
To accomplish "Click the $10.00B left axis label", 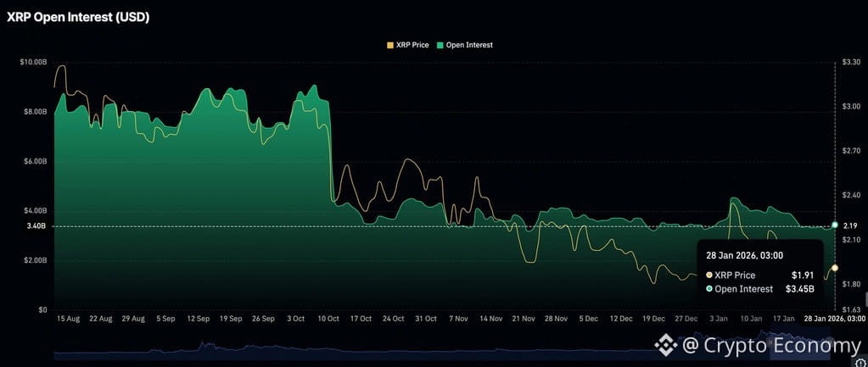I will [x=33, y=63].
